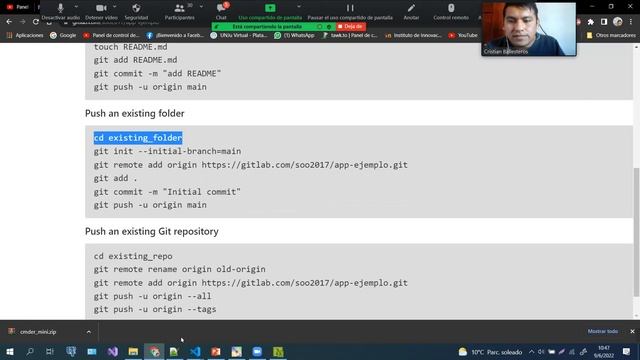
Task: Stop sharing with red Deja de button
Action: (x=351, y=27)
